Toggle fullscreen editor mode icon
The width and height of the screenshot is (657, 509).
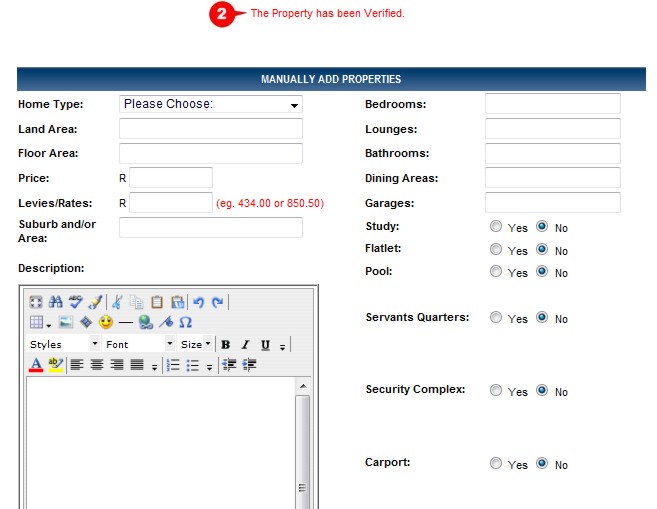pos(36,302)
